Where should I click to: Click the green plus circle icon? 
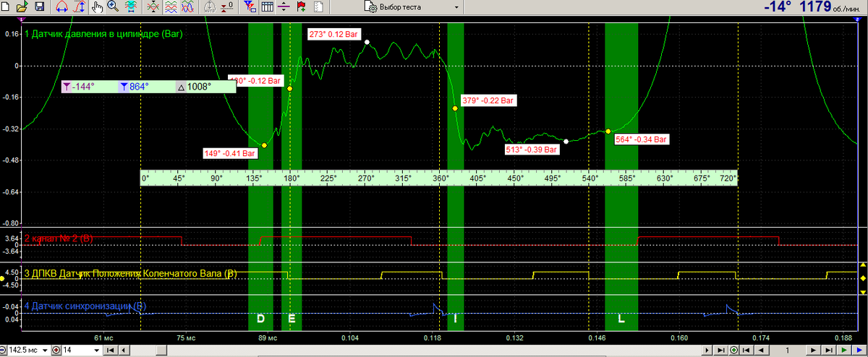[733, 350]
